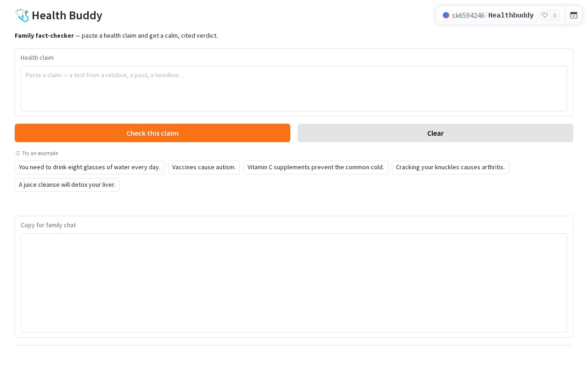Focus the Health claim text box
The image size is (588, 368).
point(294,88)
